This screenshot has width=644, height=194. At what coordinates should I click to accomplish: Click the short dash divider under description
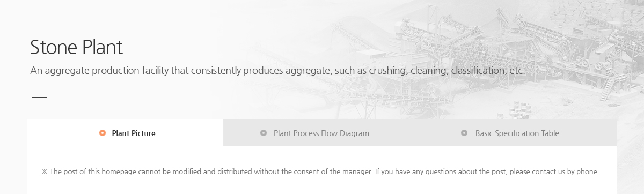click(x=39, y=98)
